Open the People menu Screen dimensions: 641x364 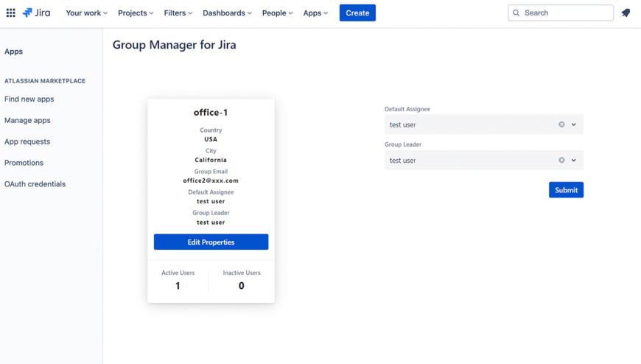click(x=278, y=13)
